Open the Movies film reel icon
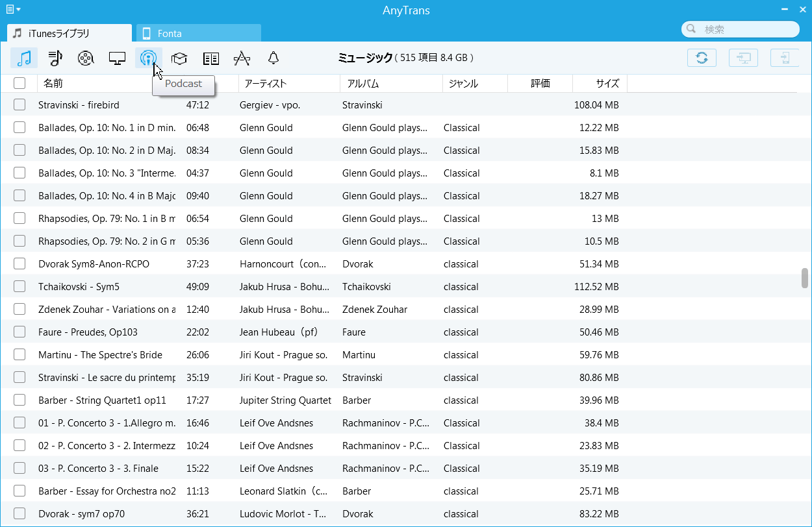The width and height of the screenshot is (812, 527). [x=86, y=58]
